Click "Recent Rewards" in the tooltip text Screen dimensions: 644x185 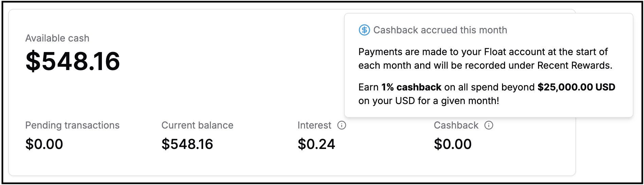(574, 66)
